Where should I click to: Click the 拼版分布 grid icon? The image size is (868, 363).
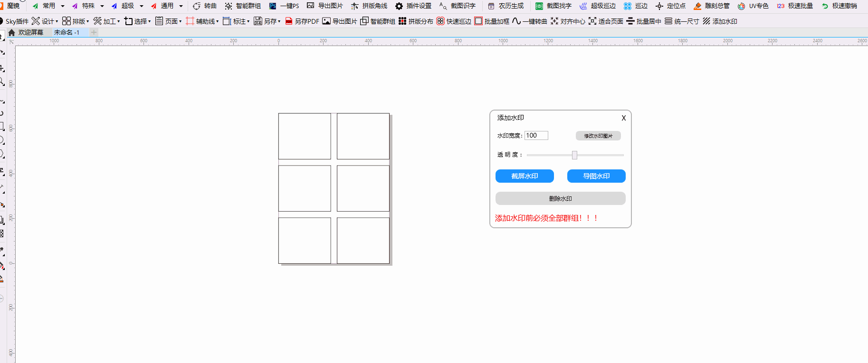click(402, 21)
